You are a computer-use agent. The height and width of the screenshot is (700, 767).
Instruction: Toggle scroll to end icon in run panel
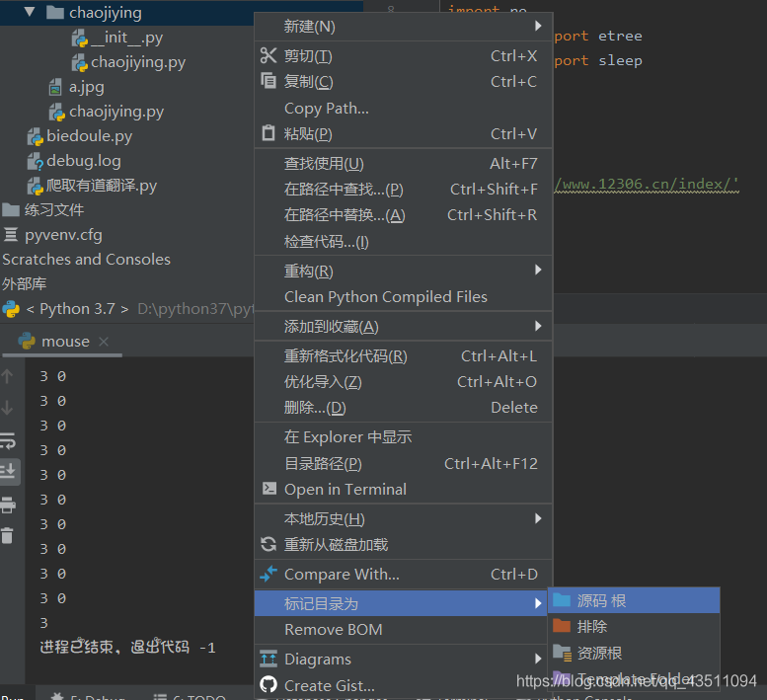[9, 472]
